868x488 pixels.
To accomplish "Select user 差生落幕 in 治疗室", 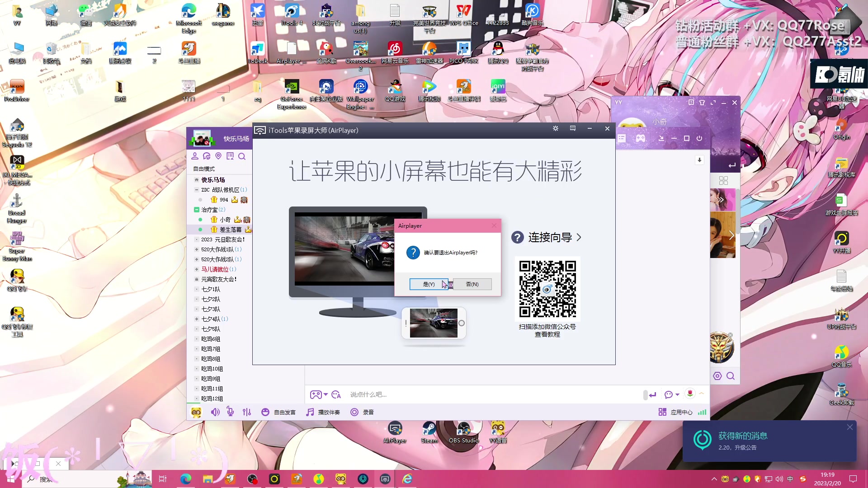I will [231, 230].
